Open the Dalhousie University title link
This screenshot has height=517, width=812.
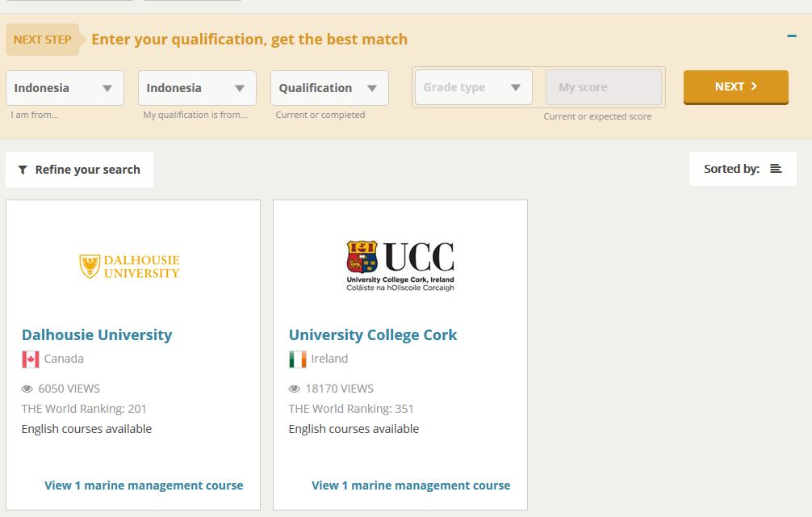[x=97, y=334]
